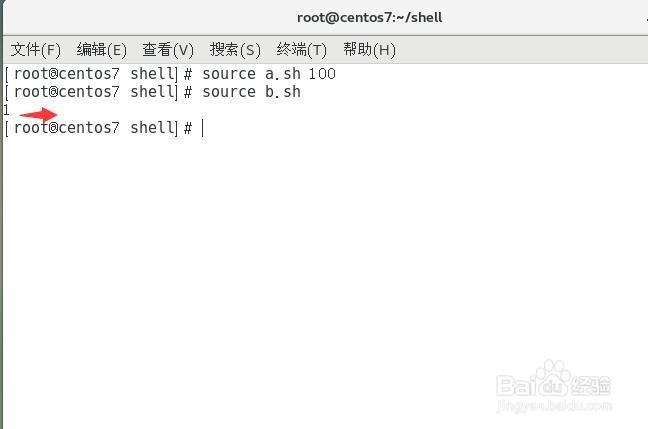The width and height of the screenshot is (648, 429).
Task: Click the b.sh filename in second command
Action: pos(283,92)
